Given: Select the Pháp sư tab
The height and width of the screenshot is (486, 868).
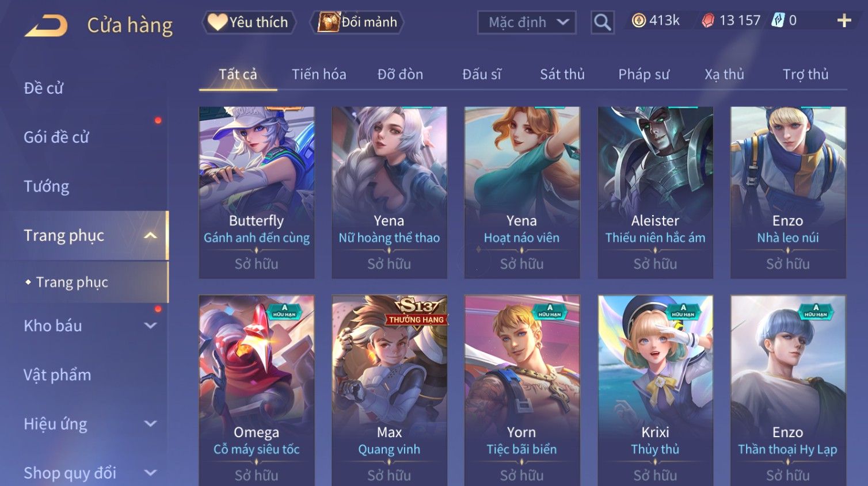Looking at the screenshot, I should coord(644,74).
